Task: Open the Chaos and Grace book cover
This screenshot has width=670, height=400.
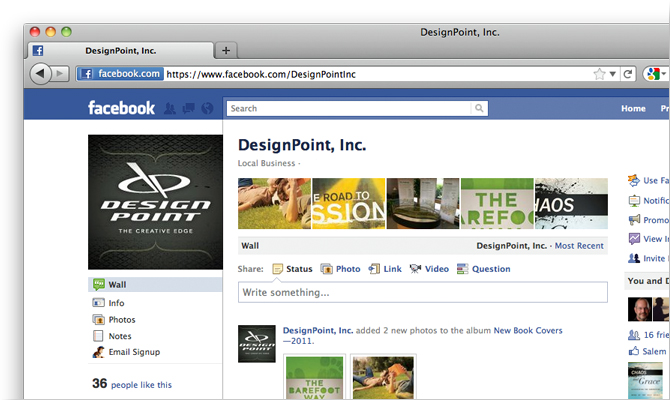Action: (x=645, y=380)
